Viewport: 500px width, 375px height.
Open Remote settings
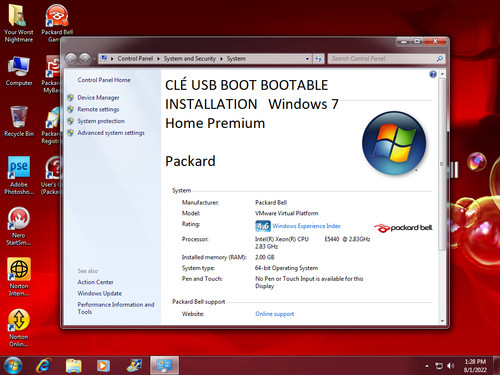(x=98, y=109)
